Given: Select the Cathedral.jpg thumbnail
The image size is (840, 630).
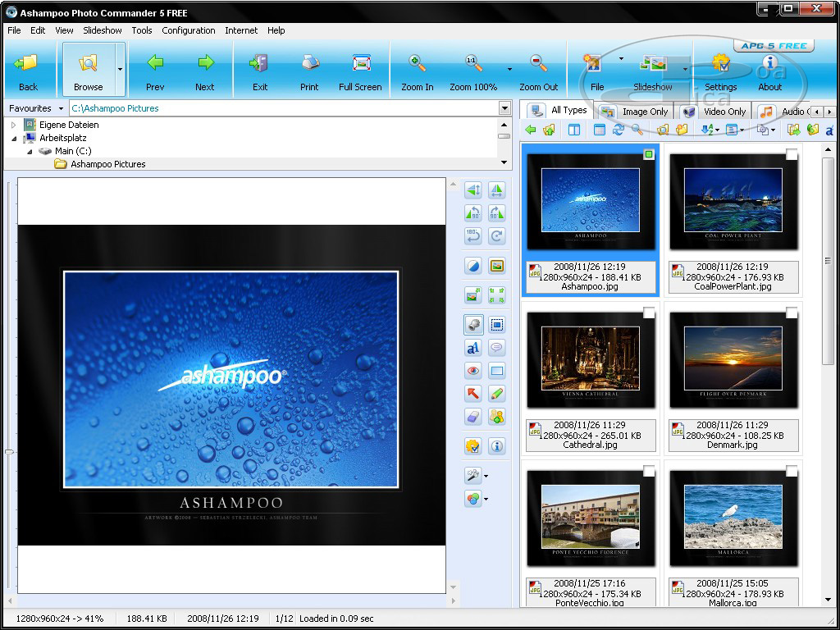Looking at the screenshot, I should click(591, 359).
